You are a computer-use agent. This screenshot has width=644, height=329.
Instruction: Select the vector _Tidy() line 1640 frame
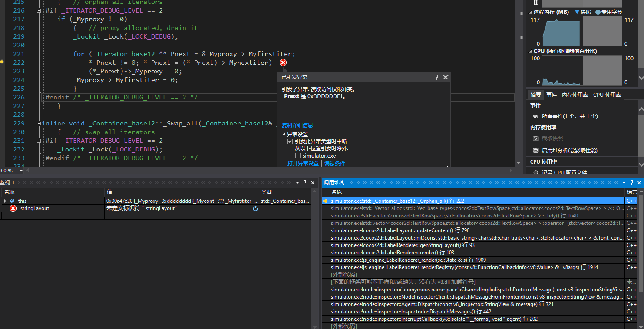(x=477, y=216)
